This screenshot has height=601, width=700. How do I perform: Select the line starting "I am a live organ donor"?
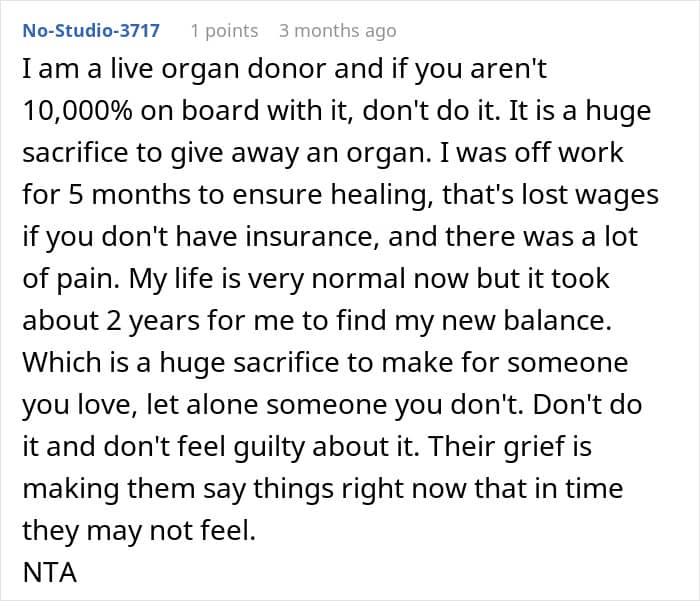click(284, 69)
